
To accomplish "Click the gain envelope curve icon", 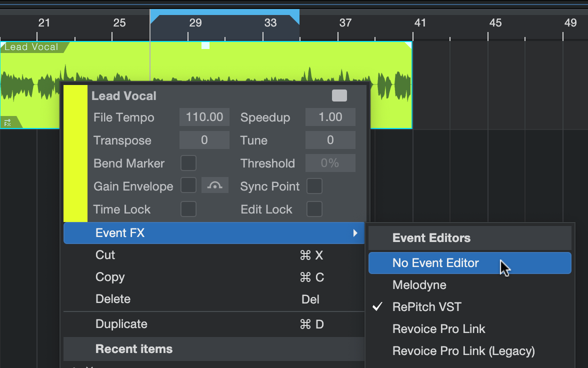I will pos(215,185).
